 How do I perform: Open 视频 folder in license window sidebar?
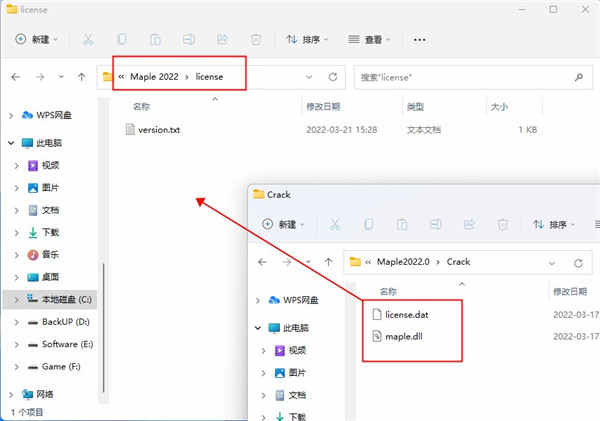pos(44,165)
